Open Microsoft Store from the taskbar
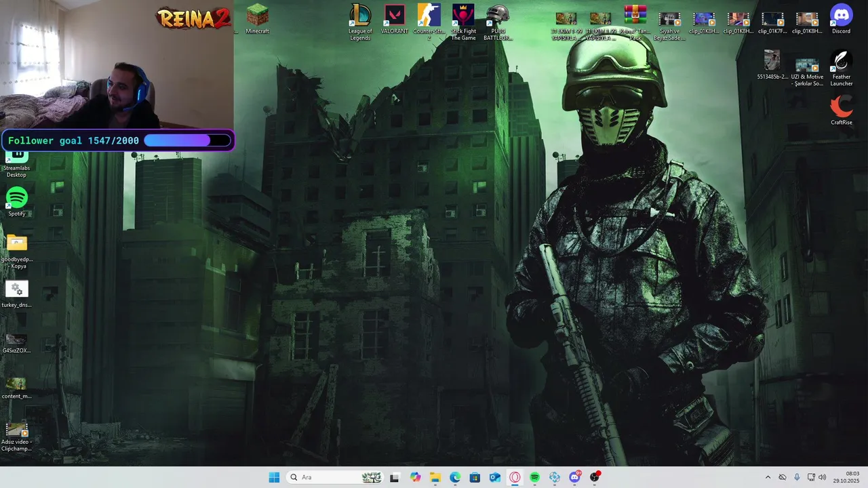 point(475,477)
